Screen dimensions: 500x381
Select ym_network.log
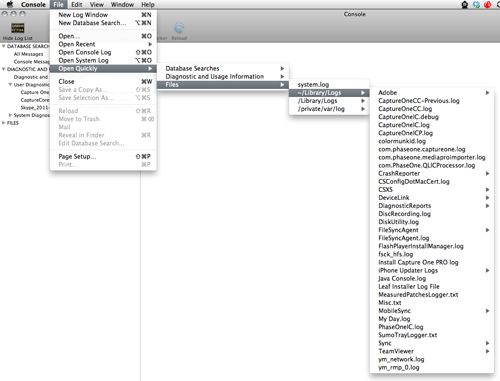click(432, 359)
